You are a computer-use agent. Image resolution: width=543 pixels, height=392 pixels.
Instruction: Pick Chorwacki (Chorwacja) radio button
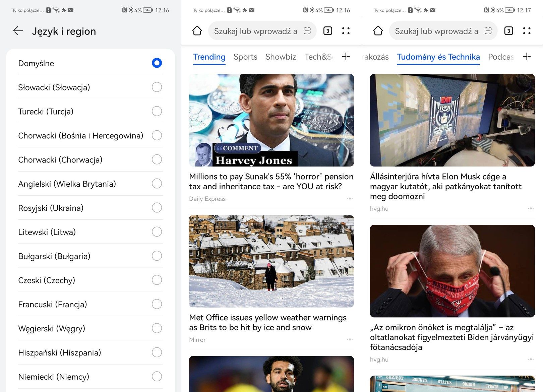(x=157, y=159)
